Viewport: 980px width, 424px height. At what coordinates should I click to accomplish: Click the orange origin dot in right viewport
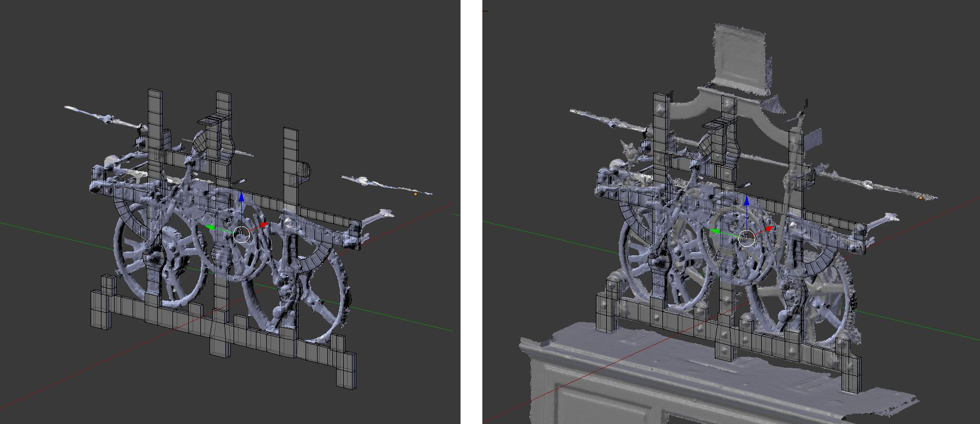click(921, 198)
